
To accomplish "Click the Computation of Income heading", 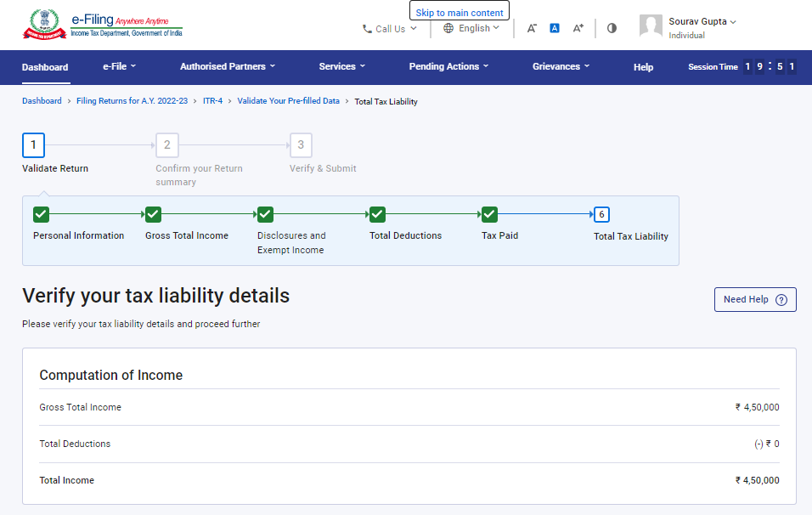I will pos(110,375).
